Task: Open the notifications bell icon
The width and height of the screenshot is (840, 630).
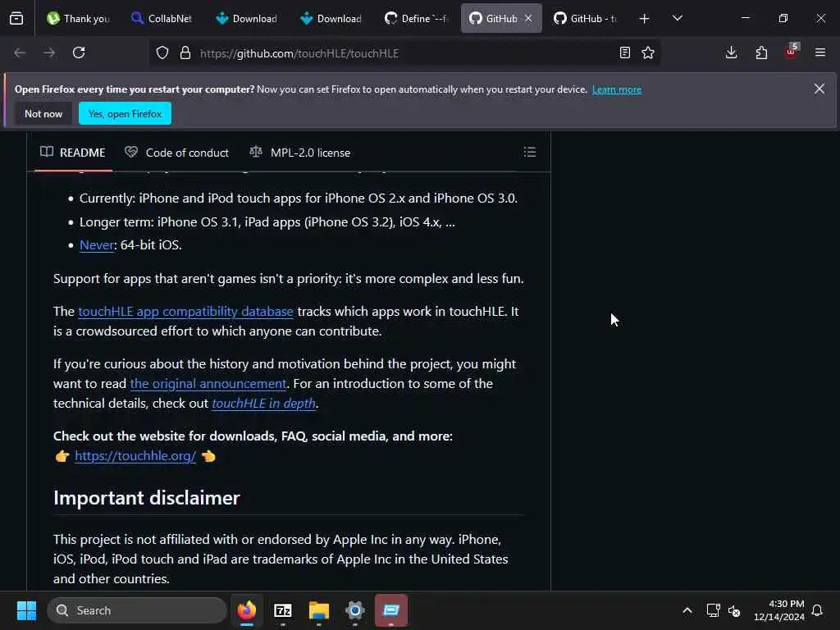Action: tap(818, 610)
